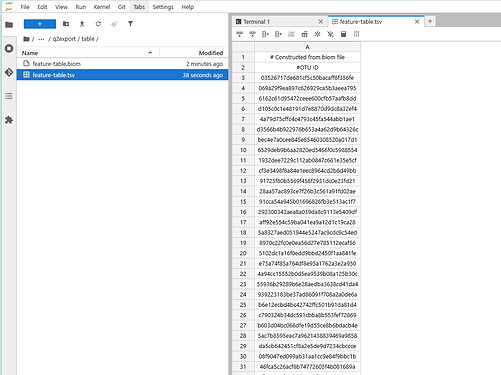Screen dimensions: 501x375
Task: Click the freeze snowflake toolbar icon
Action: click(x=317, y=34)
